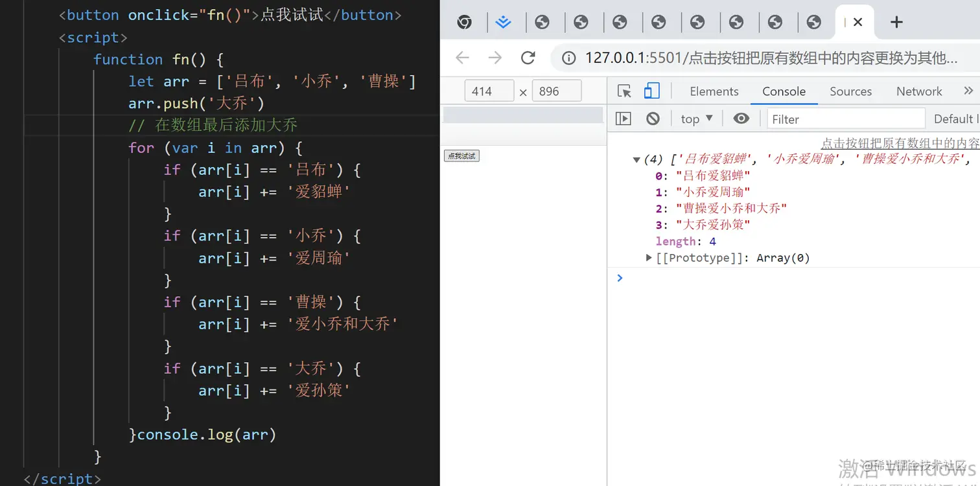Reload the page in Chrome
This screenshot has height=486, width=980.
tap(528, 58)
